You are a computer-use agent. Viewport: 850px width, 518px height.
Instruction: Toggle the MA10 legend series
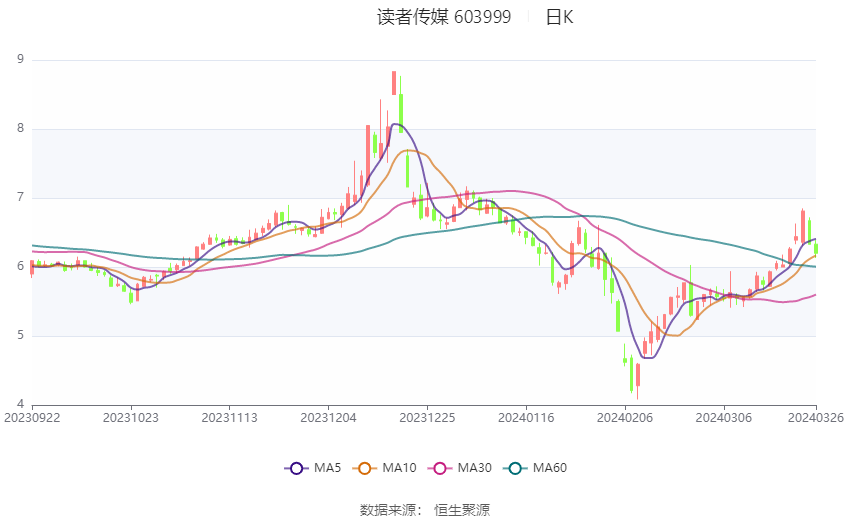tap(384, 468)
